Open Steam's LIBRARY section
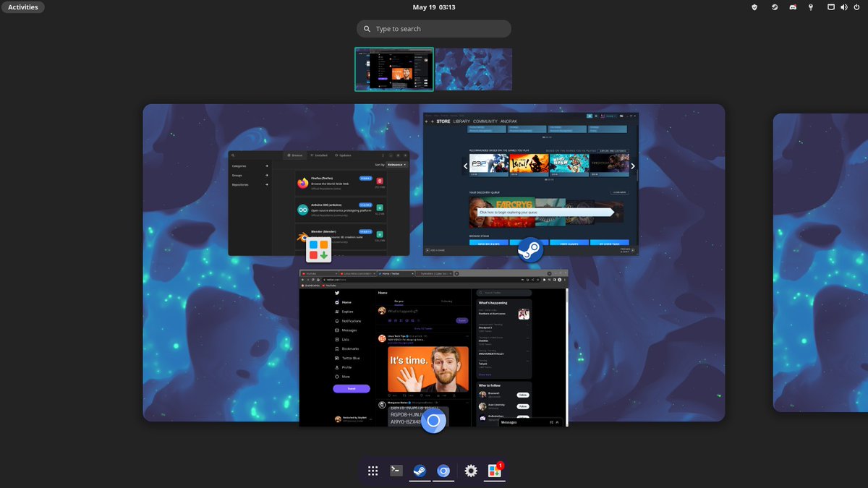The width and height of the screenshot is (868, 488). click(461, 121)
